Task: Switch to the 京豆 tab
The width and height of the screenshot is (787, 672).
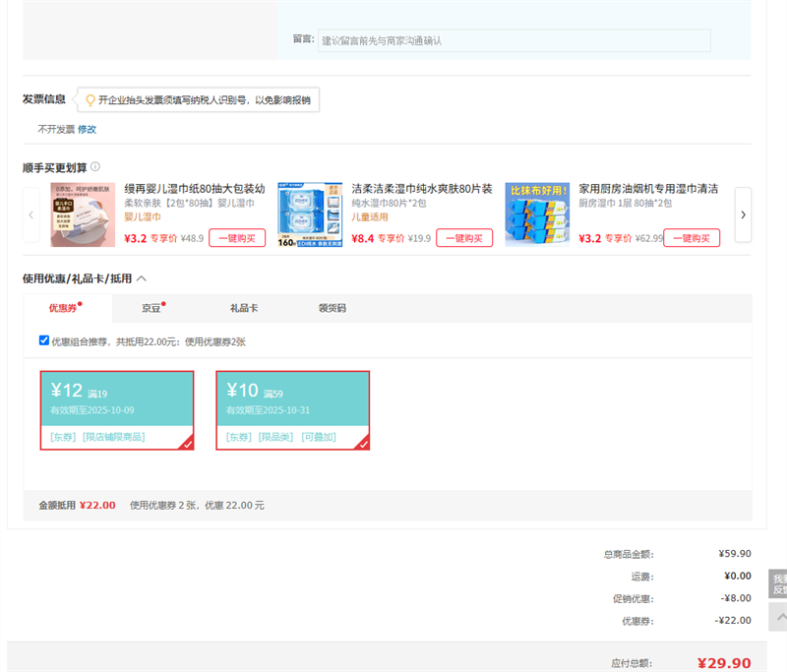Action: [x=151, y=308]
